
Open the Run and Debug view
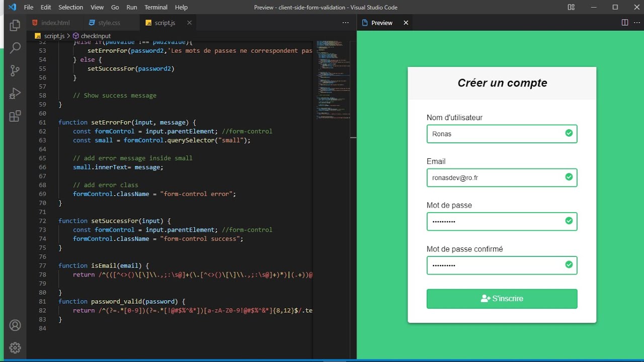(15, 94)
